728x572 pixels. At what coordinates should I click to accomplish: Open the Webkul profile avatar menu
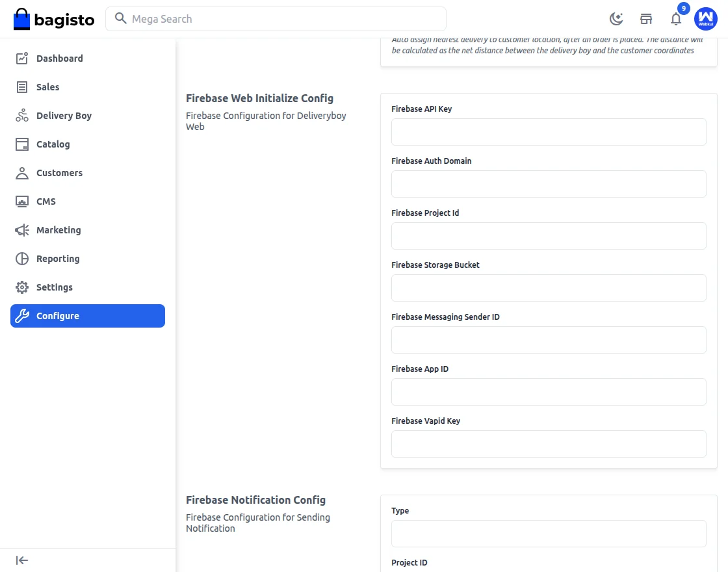[706, 19]
